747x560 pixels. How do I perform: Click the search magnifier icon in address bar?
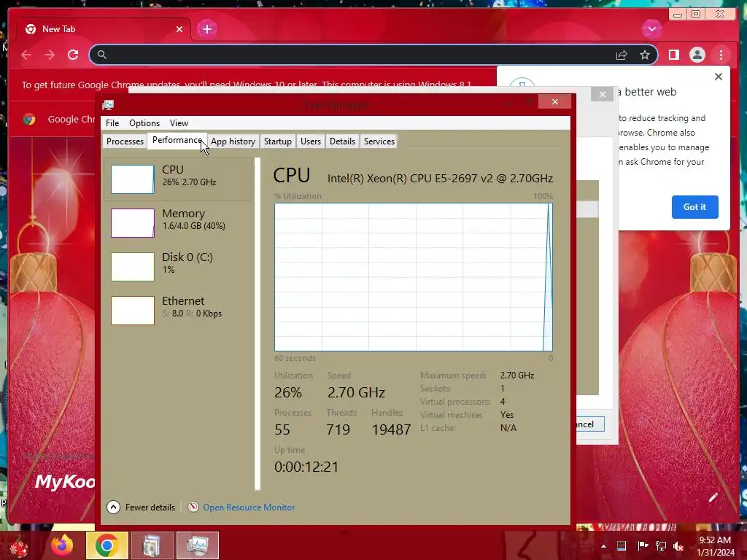[x=102, y=55]
